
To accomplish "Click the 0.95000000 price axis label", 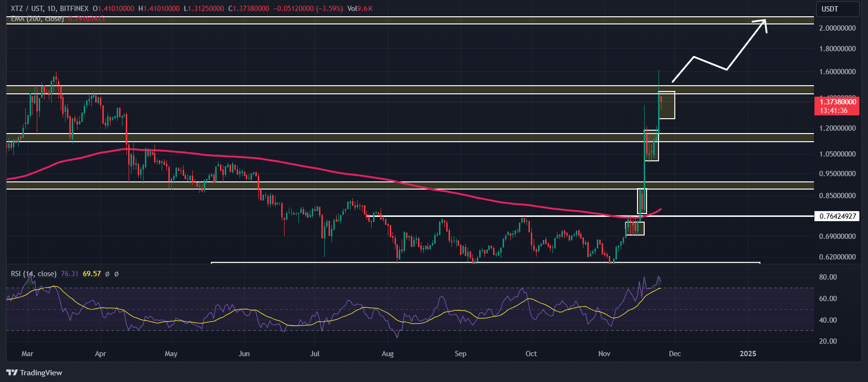I will (837, 174).
